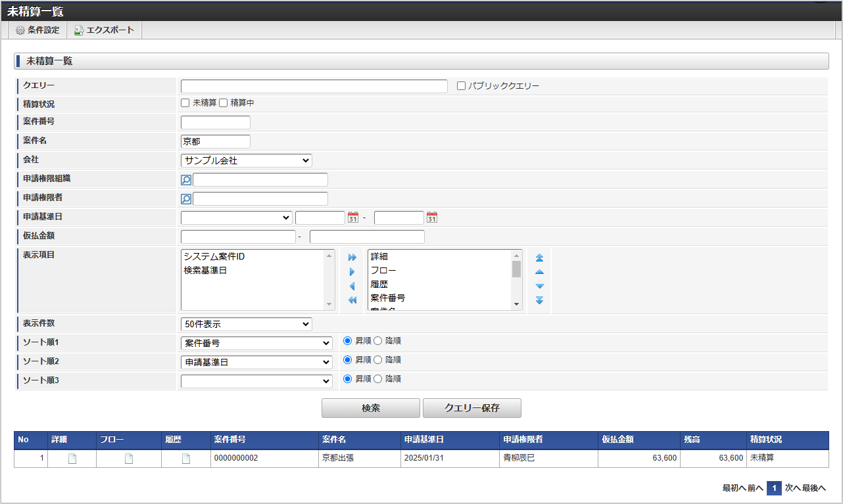Open the 詳細 document icon for 京都出張

pos(71,458)
